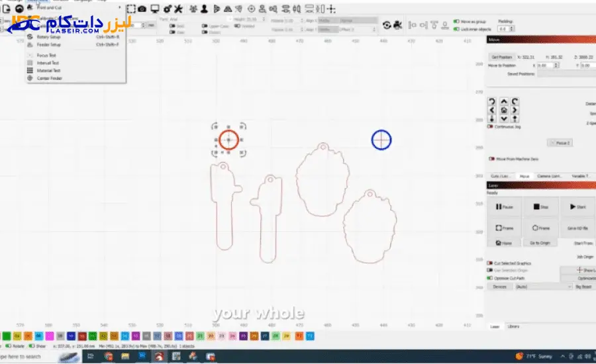Open device settings wrench-screwdriver icon
The height and width of the screenshot is (364, 596).
(x=178, y=9)
